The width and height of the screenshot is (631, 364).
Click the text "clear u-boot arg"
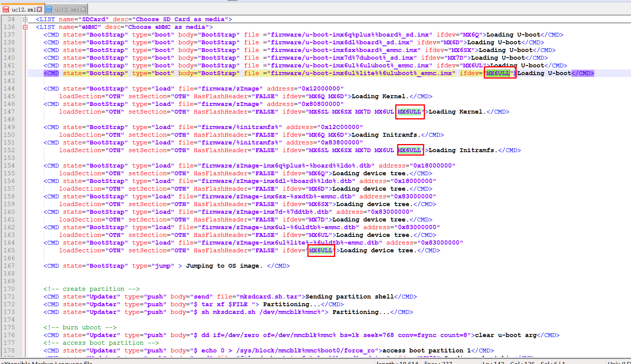[505, 335]
